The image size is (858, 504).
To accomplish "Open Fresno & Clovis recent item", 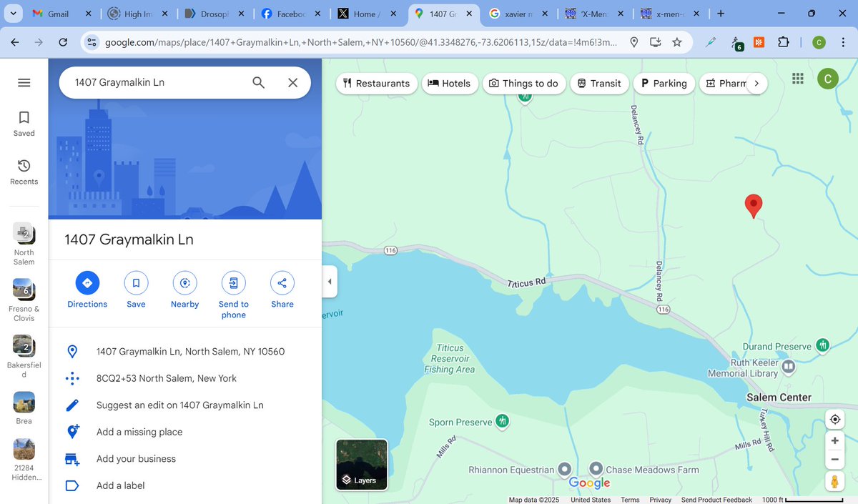I will click(x=24, y=300).
